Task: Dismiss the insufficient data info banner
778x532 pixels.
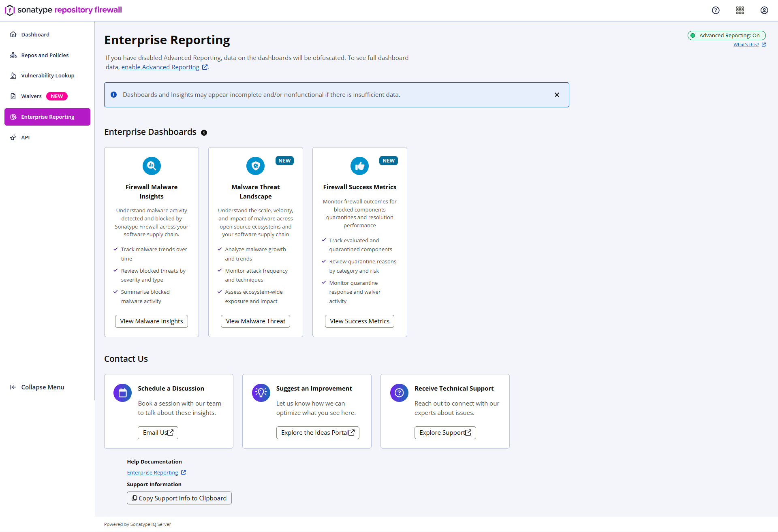Action: point(557,95)
